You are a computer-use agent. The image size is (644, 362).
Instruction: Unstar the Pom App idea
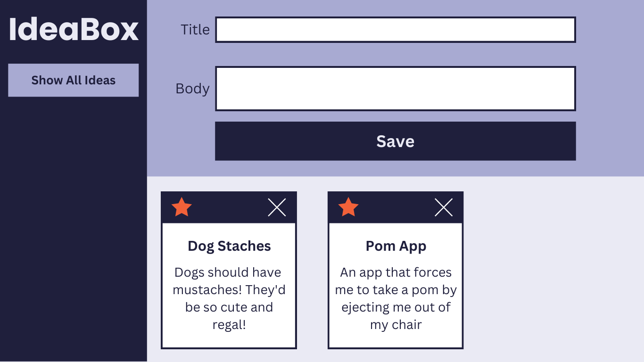coord(348,207)
